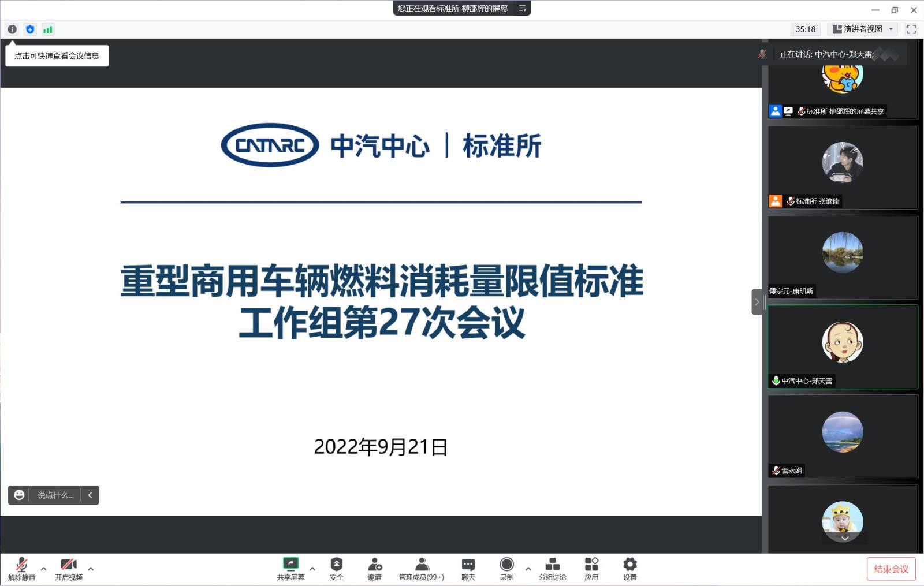The image size is (924, 586).
Task: Click the Share Screen (共享屏幕) button
Action: [x=290, y=568]
